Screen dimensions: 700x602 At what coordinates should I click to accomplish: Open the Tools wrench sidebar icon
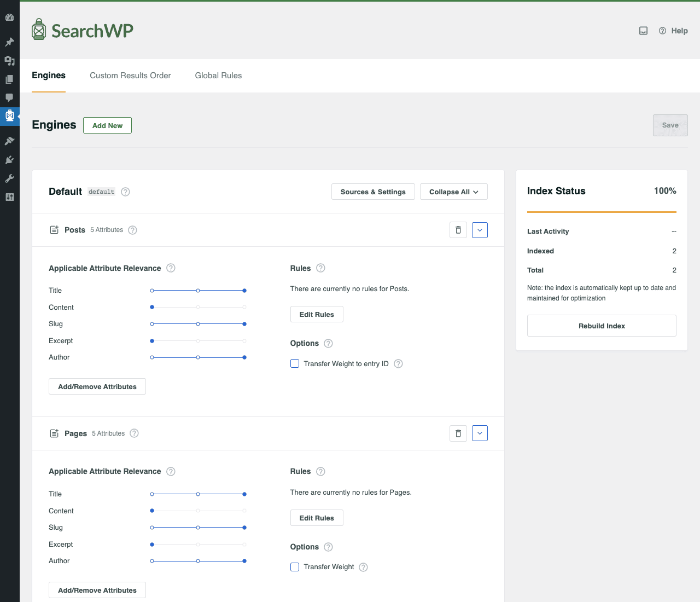tap(9, 178)
